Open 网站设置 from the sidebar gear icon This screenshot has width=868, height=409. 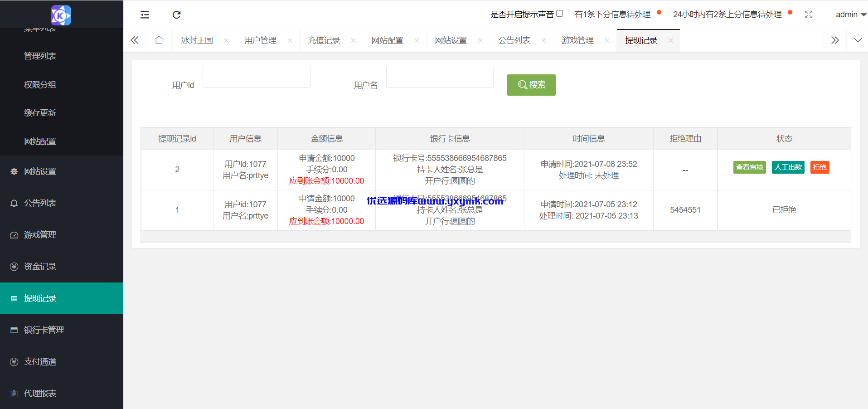click(14, 171)
